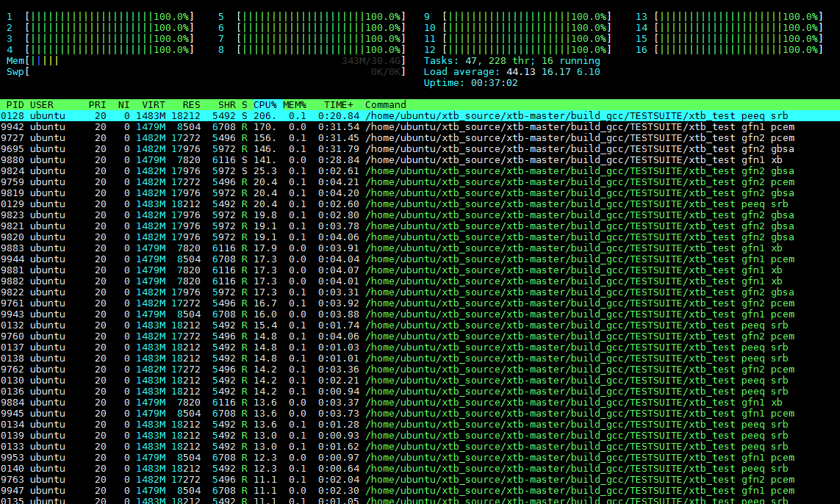Click the CPU 16 usage meter

pos(729,50)
